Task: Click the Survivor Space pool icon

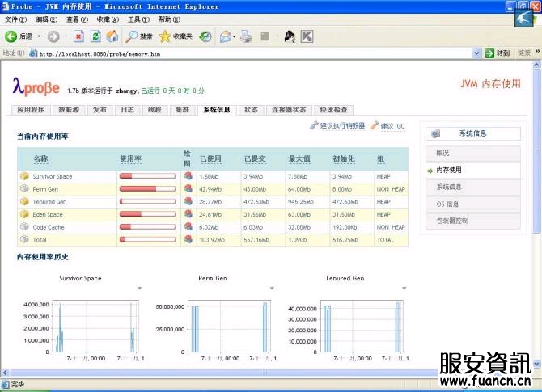Action: click(24, 176)
